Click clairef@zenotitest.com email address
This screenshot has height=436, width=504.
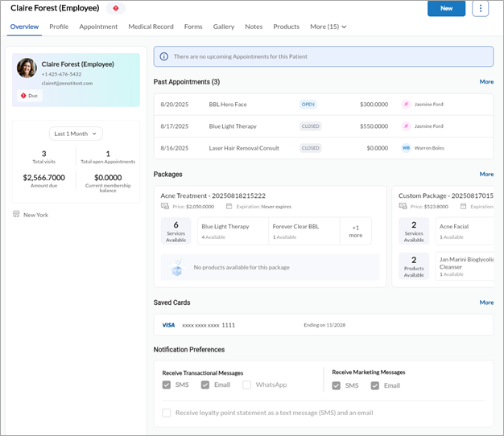coord(67,83)
